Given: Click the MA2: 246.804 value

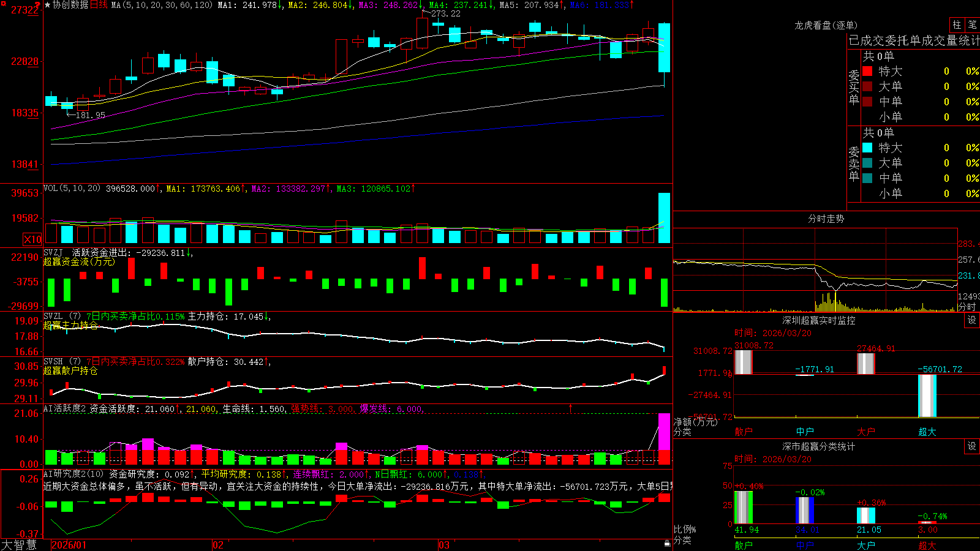Looking at the screenshot, I should pos(318,5).
